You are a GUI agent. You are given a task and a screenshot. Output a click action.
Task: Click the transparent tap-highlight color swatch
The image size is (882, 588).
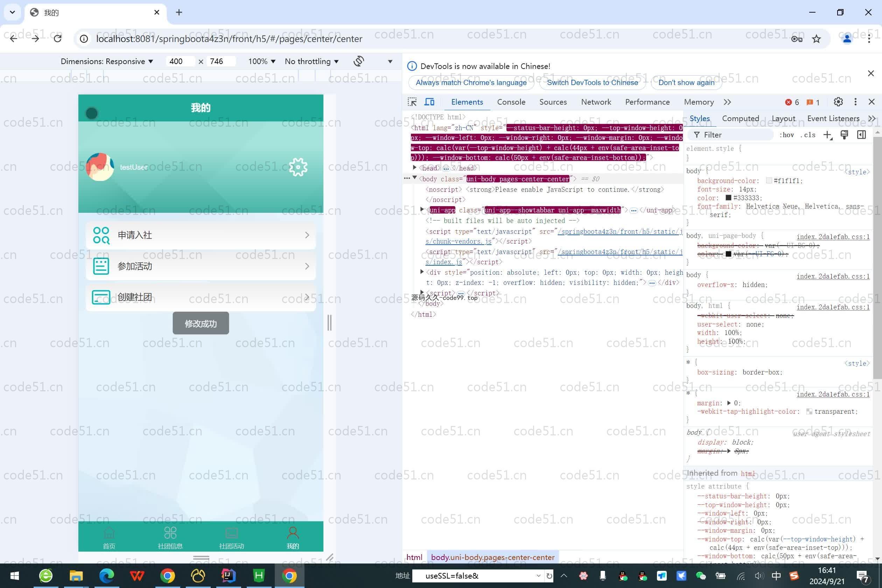point(809,412)
